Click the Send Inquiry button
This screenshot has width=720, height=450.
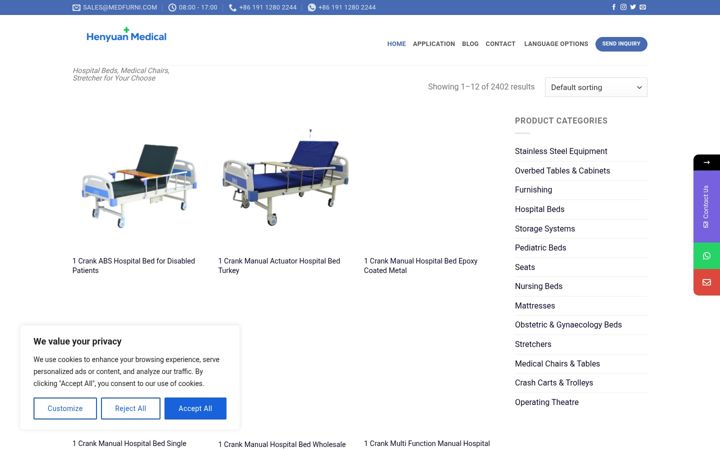(621, 44)
